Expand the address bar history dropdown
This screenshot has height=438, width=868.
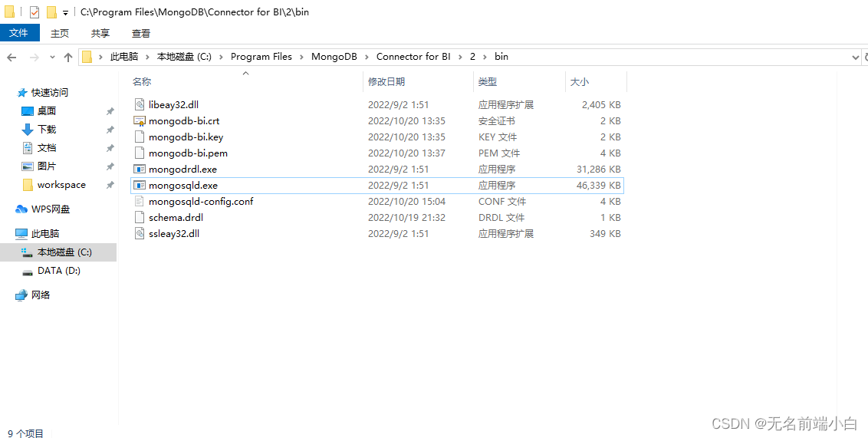tap(855, 57)
